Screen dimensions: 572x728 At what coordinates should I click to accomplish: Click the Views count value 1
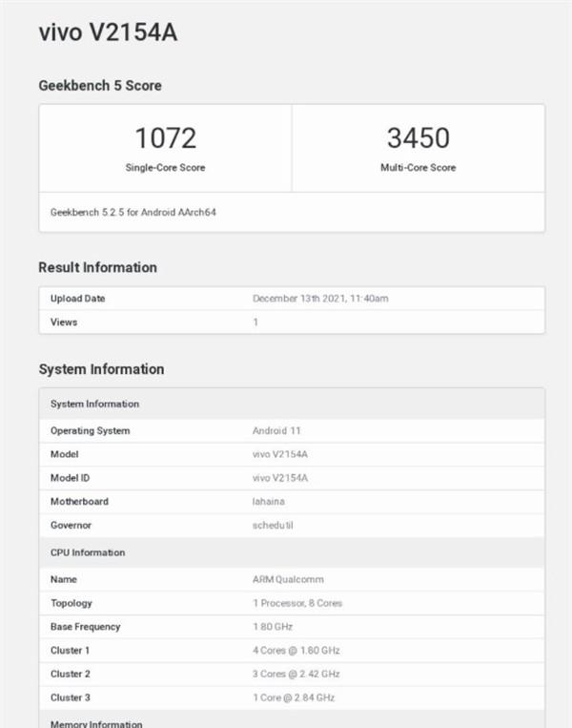[x=255, y=322]
